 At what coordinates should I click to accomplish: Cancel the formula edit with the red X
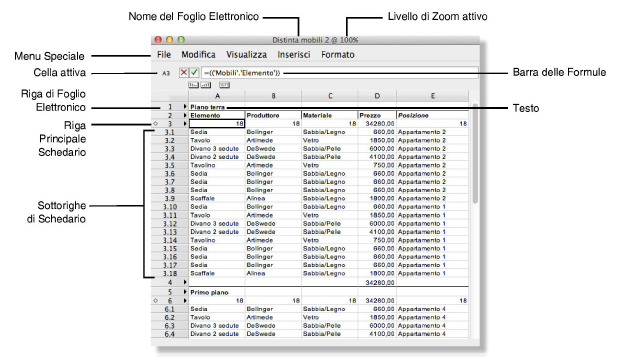(184, 73)
